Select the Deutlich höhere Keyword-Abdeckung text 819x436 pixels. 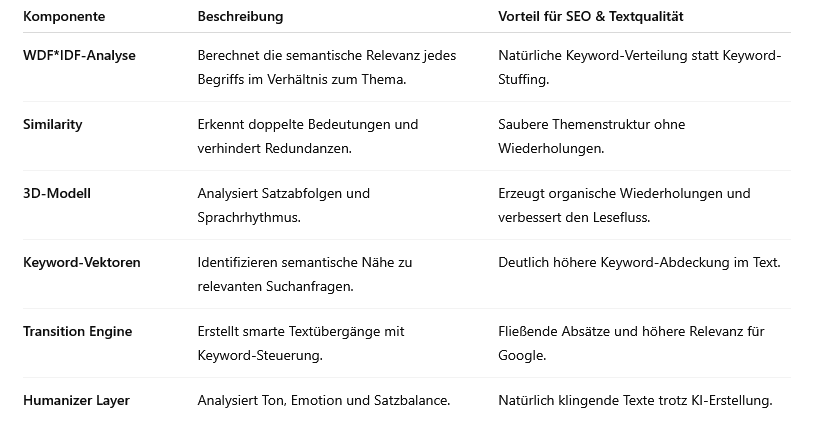[x=639, y=263]
